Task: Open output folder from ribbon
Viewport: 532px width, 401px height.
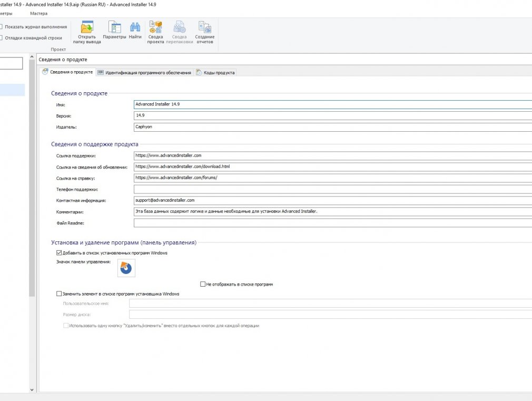Action: pos(87,32)
